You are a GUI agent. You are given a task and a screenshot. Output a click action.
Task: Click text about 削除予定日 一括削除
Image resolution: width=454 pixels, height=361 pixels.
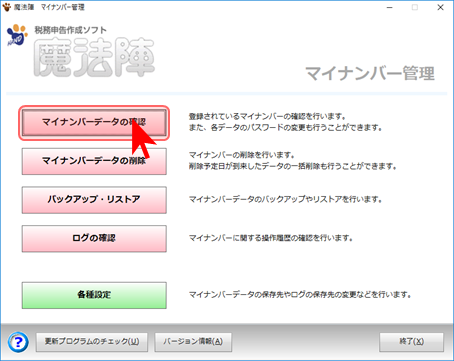[293, 166]
